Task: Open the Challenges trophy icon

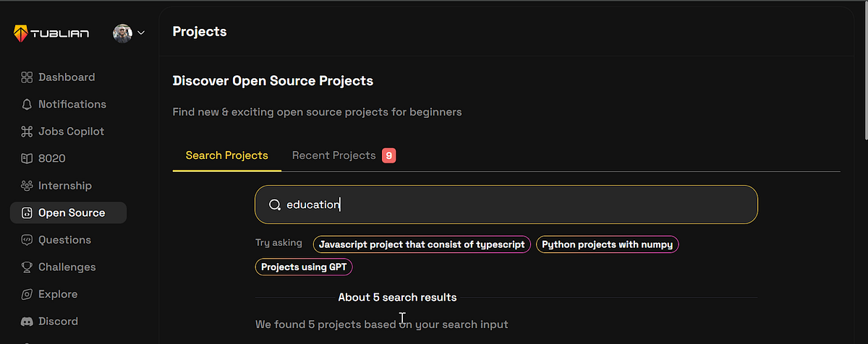Action: (x=27, y=267)
